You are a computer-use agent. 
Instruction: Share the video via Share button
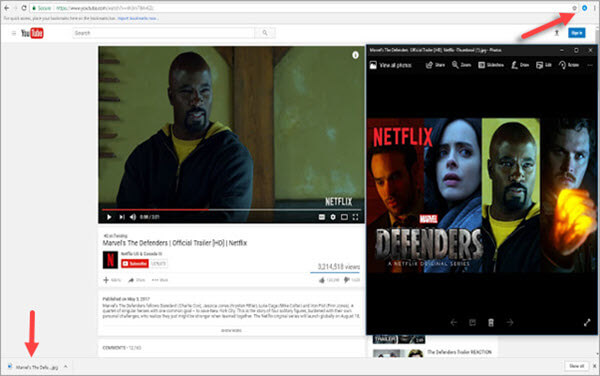point(137,280)
